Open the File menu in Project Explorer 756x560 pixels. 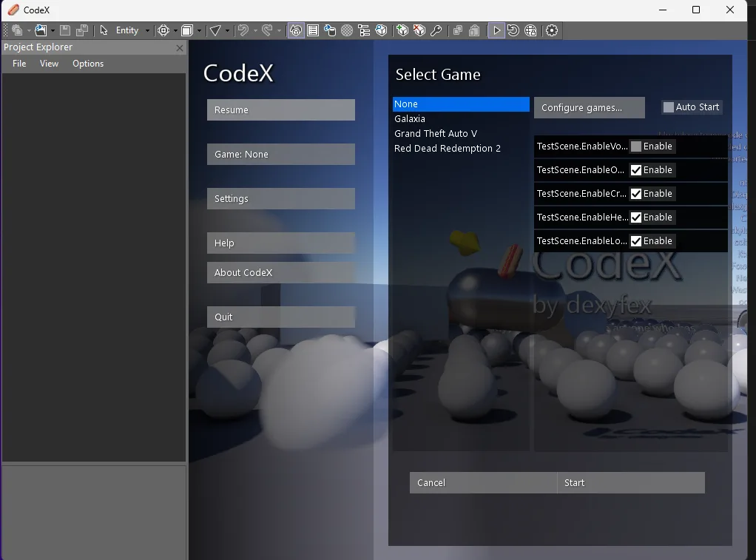click(19, 64)
